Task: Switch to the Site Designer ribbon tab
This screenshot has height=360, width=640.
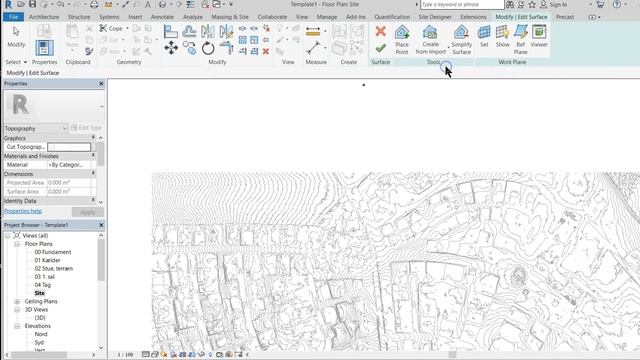Action: point(435,17)
